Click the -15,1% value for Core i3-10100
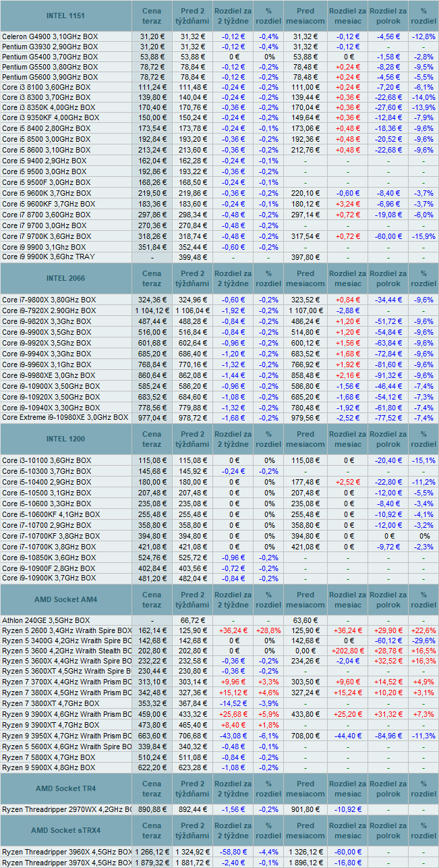 coord(423,460)
